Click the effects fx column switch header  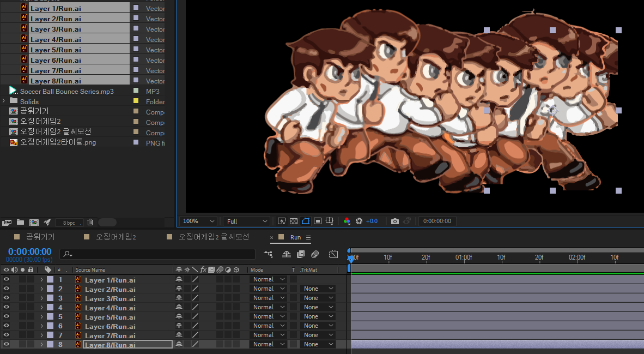203,269
